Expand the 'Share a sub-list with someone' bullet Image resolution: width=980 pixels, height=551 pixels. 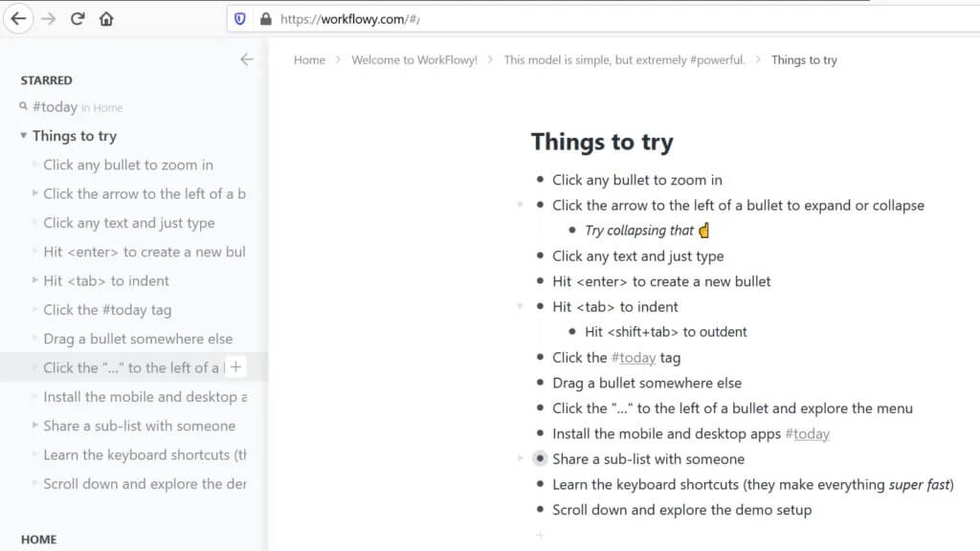[520, 459]
